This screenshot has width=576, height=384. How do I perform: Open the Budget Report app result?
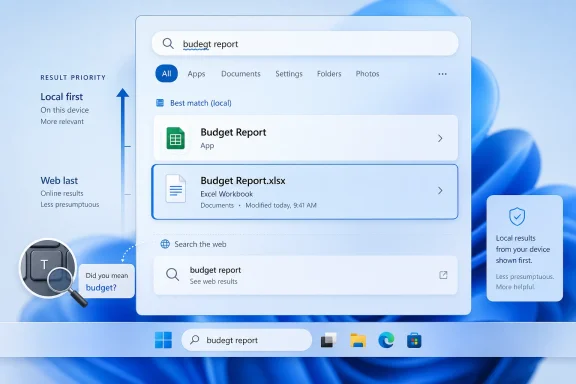click(x=305, y=138)
